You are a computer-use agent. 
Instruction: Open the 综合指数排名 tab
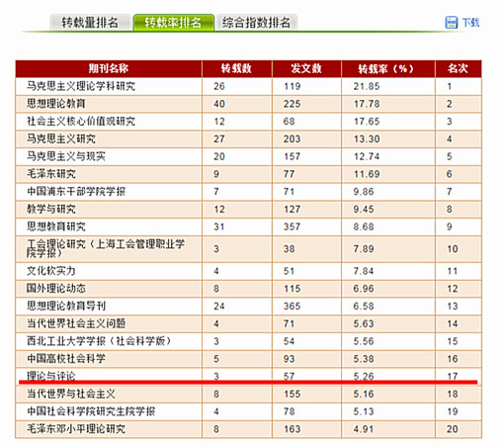[x=257, y=23]
